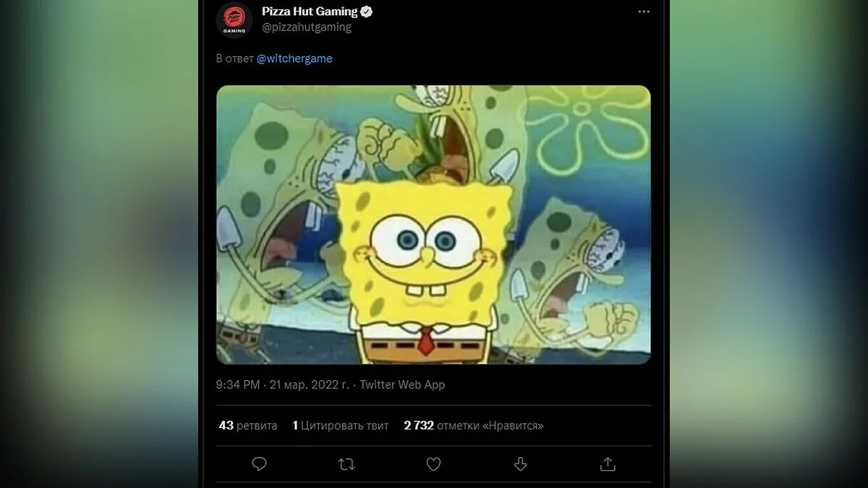
Task: Click the Pizza Hut Gaming profile avatar
Action: point(234,20)
